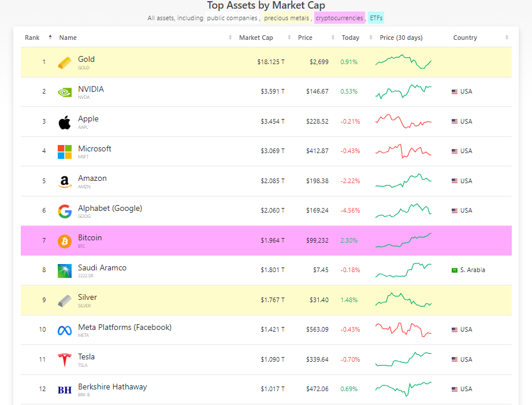Open the Meta Platforms (Facebook) link
Image resolution: width=532 pixels, height=405 pixels.
pos(125,327)
